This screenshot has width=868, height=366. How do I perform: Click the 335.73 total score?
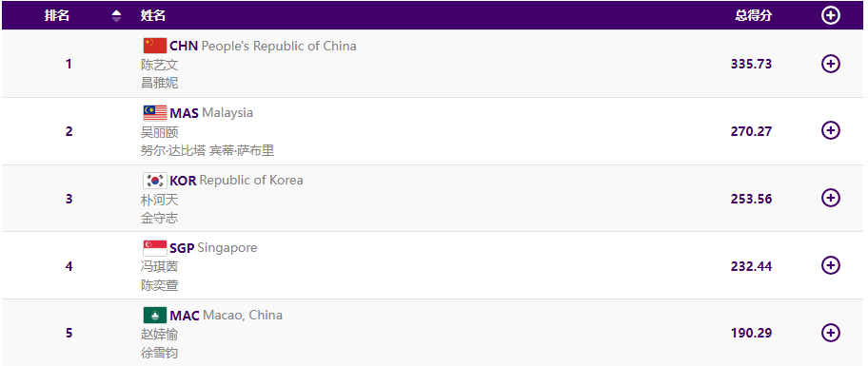(x=751, y=64)
